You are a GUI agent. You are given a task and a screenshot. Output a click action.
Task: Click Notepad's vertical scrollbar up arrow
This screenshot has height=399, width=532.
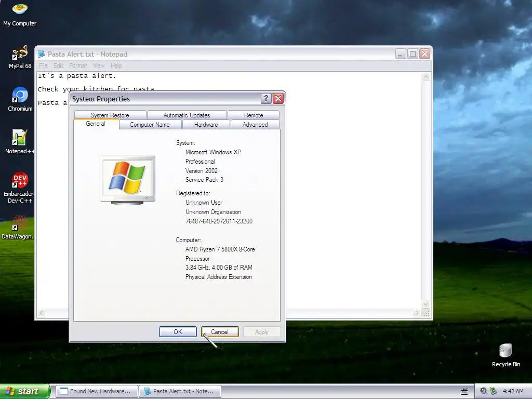[x=425, y=77]
